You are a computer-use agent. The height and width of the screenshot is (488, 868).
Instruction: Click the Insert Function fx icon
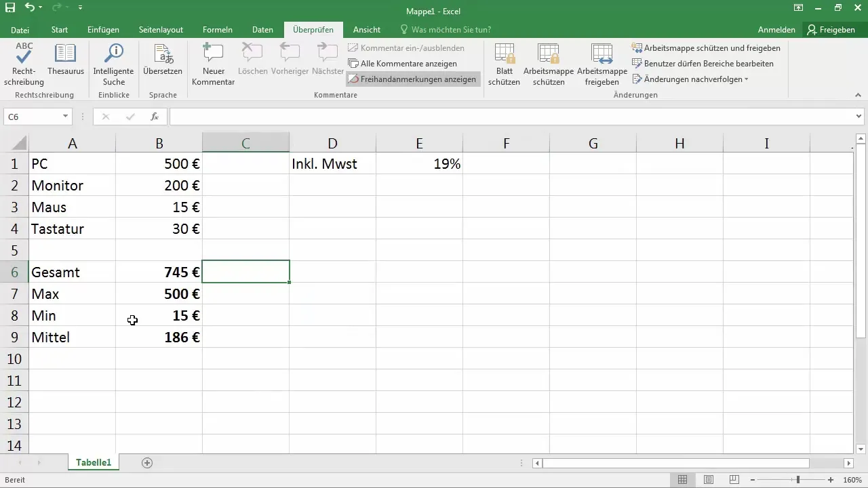(x=155, y=117)
